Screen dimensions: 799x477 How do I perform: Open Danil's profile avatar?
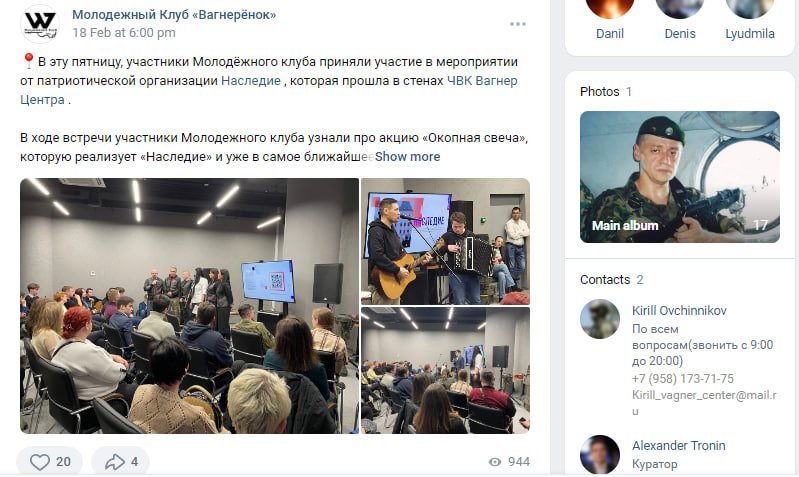tap(610, 7)
